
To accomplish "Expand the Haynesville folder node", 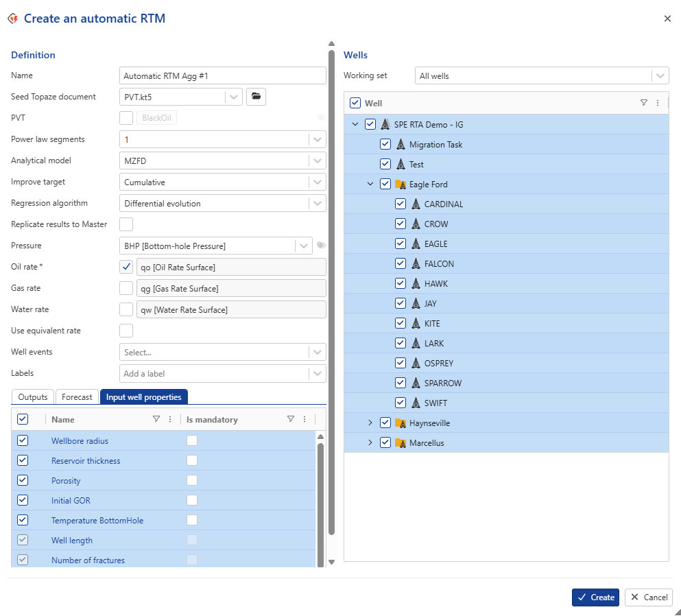I will pyautogui.click(x=370, y=423).
